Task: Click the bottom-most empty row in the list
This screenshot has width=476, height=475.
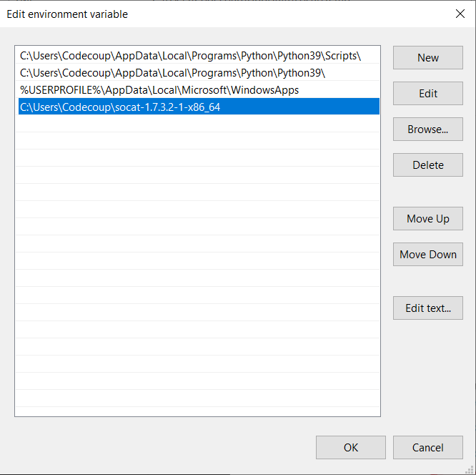Action: point(197,399)
